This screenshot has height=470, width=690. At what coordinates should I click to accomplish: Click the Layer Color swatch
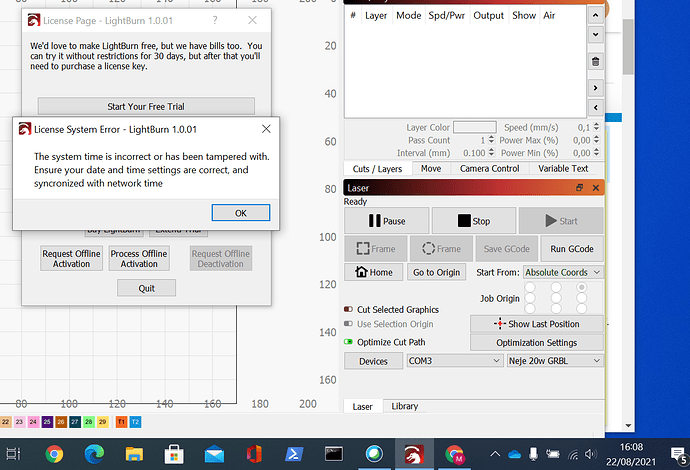point(475,127)
